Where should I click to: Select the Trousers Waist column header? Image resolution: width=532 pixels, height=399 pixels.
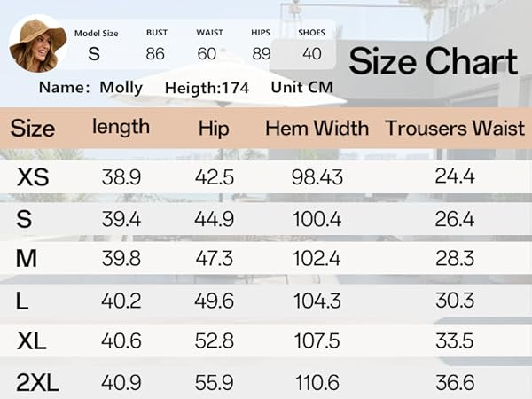click(454, 128)
